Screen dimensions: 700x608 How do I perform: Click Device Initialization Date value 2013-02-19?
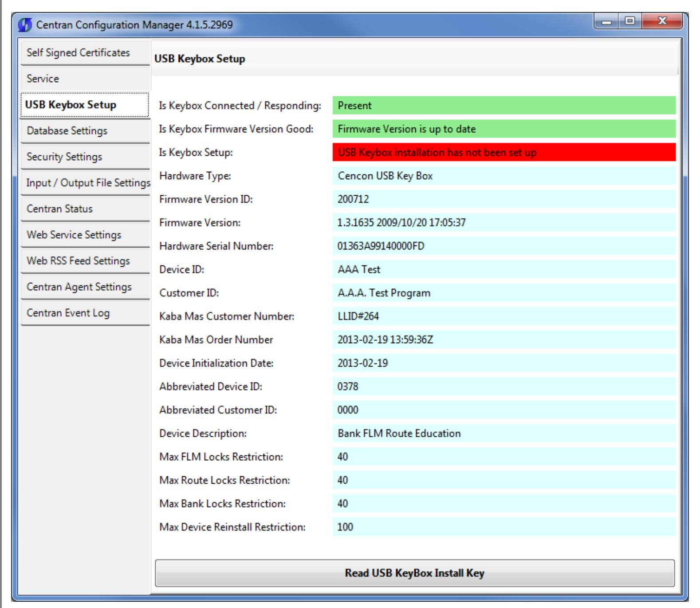(x=504, y=363)
